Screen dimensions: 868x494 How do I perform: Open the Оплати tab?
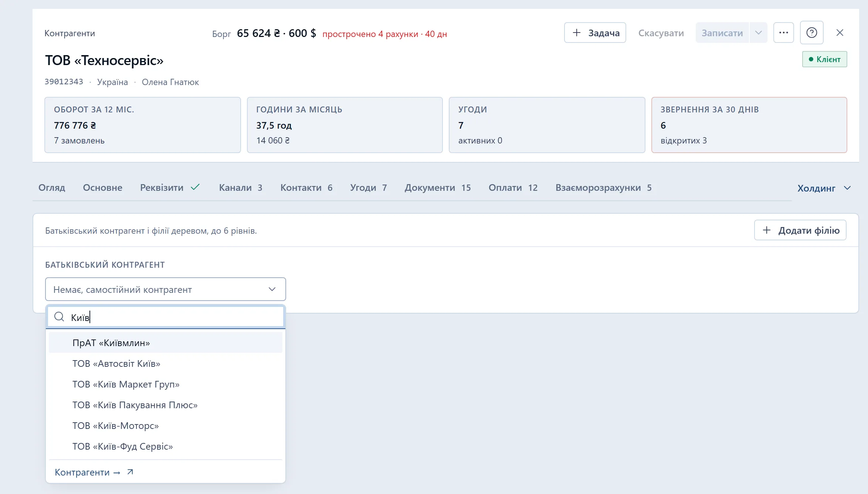513,187
